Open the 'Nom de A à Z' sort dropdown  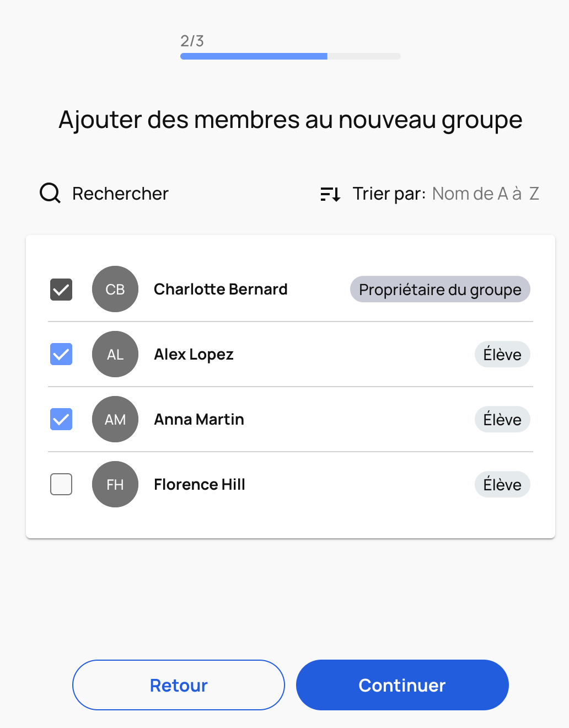(485, 194)
